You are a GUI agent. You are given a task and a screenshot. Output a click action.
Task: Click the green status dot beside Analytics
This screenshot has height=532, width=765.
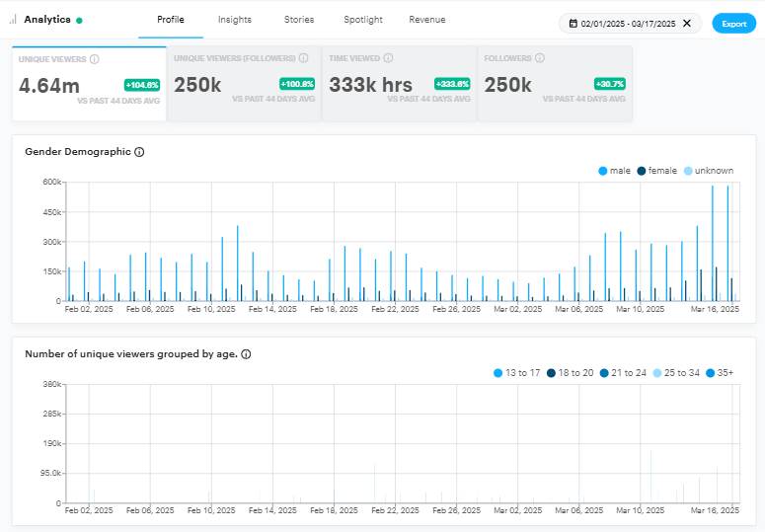[x=79, y=21]
